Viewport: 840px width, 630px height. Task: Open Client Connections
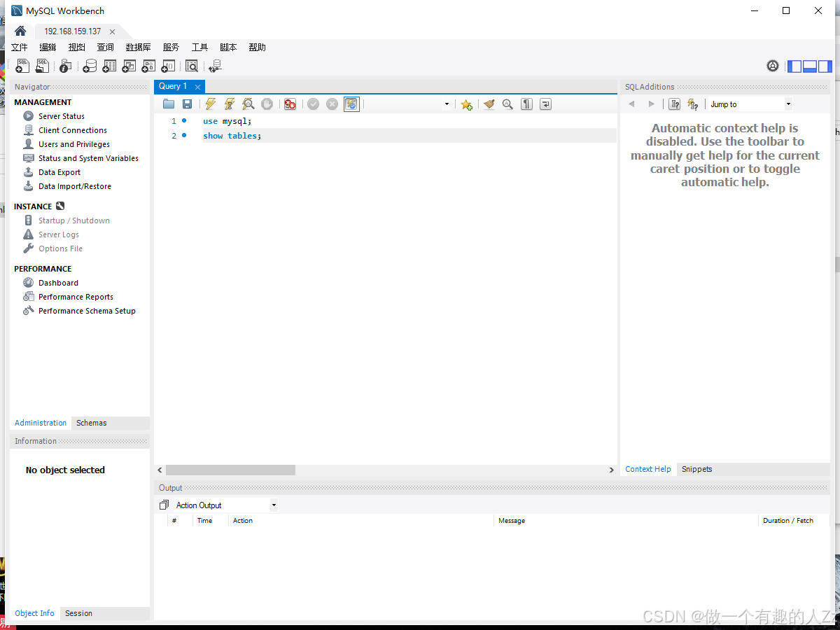[x=72, y=130]
